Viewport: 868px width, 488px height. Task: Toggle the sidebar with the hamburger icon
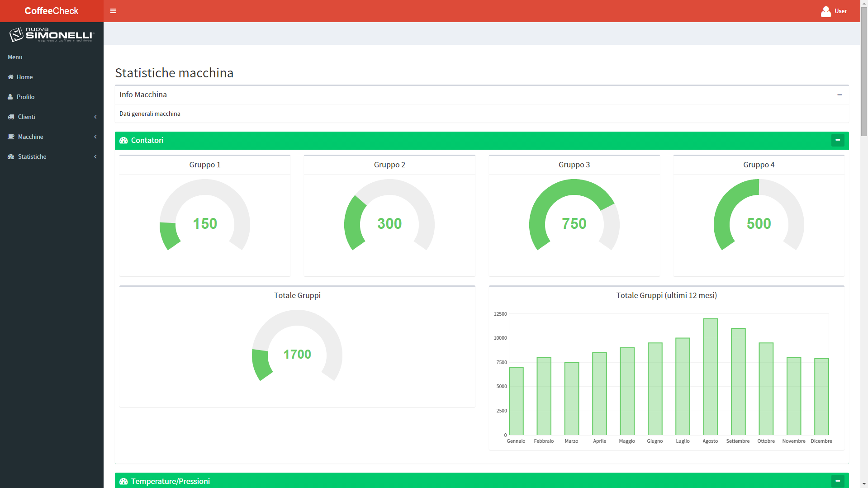click(x=113, y=11)
